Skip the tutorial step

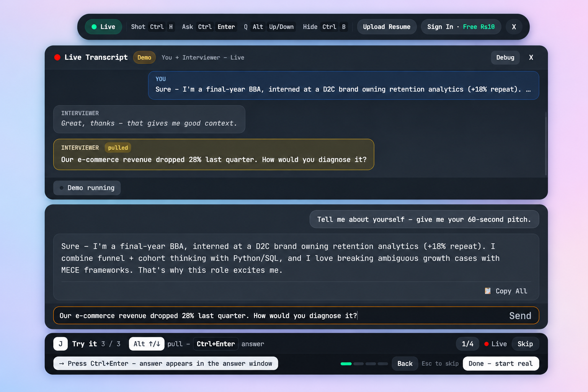[x=525, y=344]
